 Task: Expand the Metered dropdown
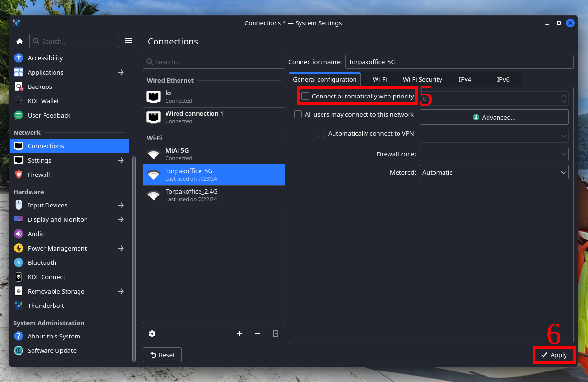tap(494, 172)
